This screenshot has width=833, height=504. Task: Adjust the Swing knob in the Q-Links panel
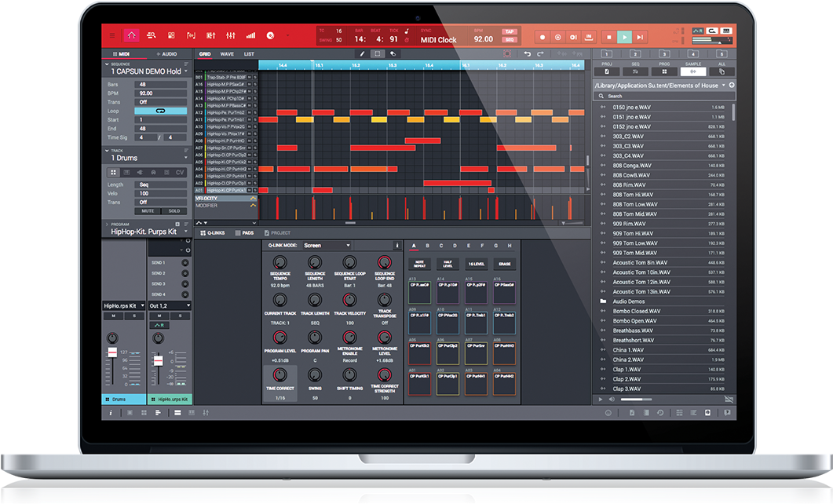coord(316,375)
